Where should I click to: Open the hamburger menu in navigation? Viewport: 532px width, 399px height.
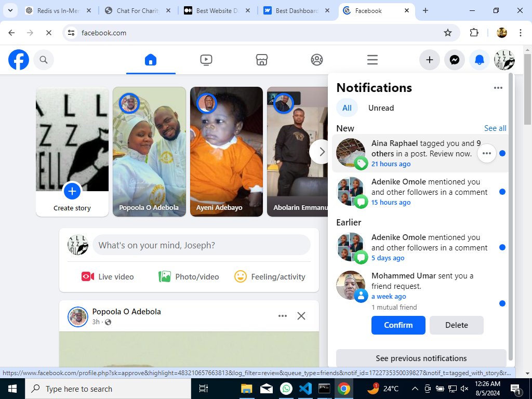coord(372,60)
